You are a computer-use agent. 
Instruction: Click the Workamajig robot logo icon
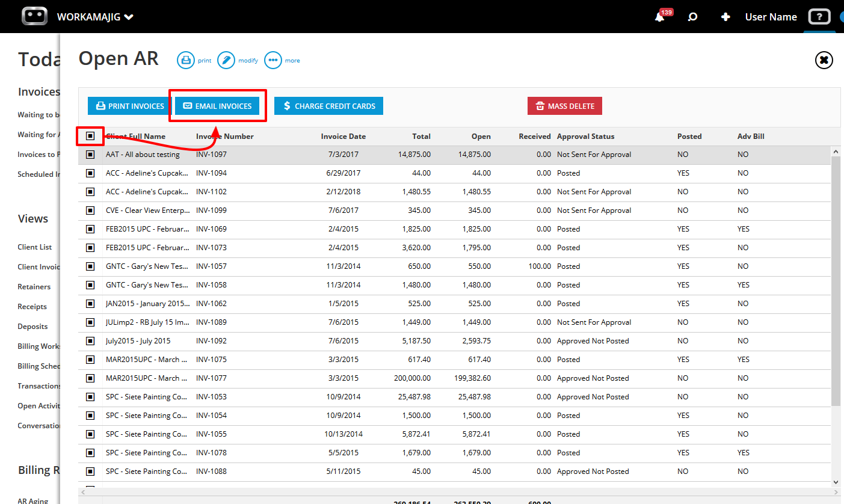click(34, 16)
